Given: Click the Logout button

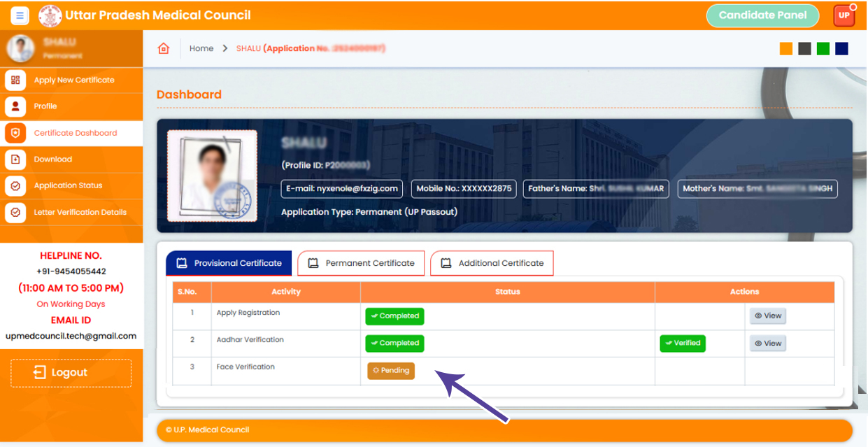Looking at the screenshot, I should (71, 373).
